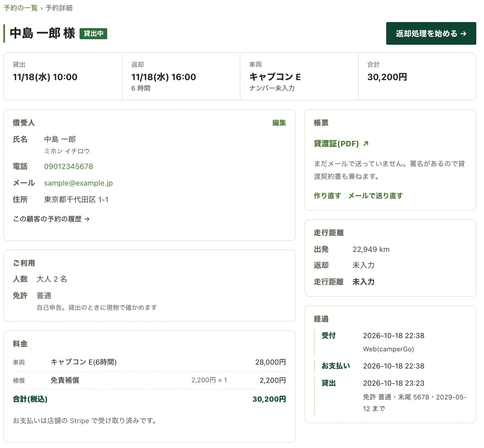Click the 6 時間 duration text
Image resolution: width=484 pixels, height=448 pixels.
141,88
